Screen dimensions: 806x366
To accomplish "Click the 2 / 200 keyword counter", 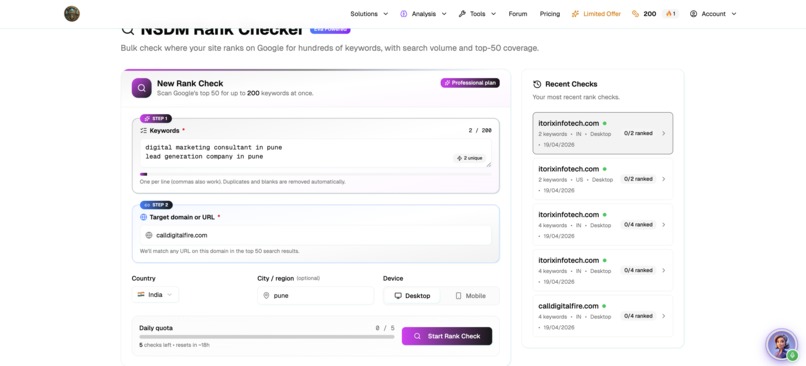I will (x=480, y=131).
